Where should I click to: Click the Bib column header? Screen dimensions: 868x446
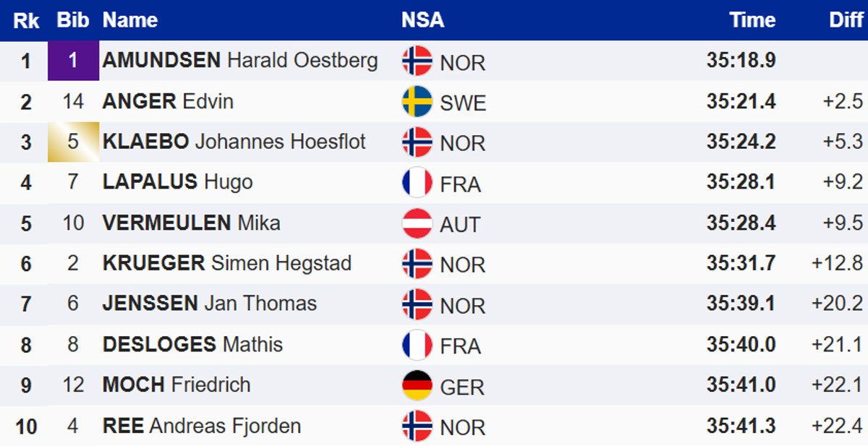click(x=73, y=20)
